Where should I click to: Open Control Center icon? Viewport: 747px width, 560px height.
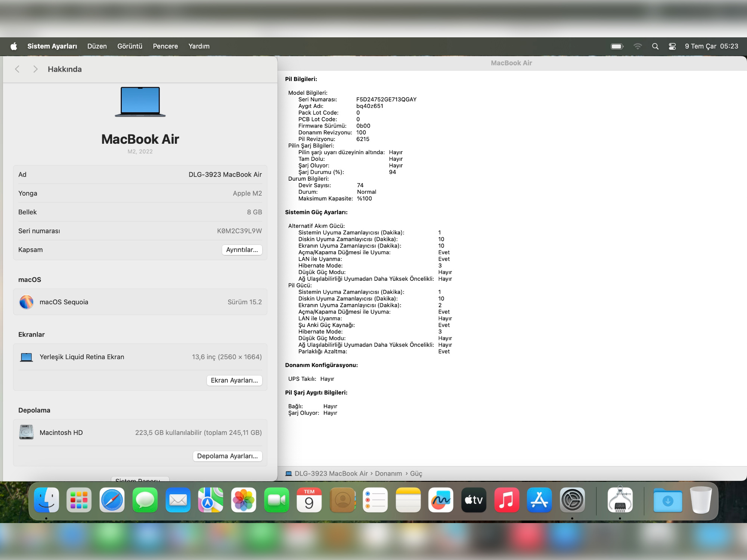click(x=672, y=46)
